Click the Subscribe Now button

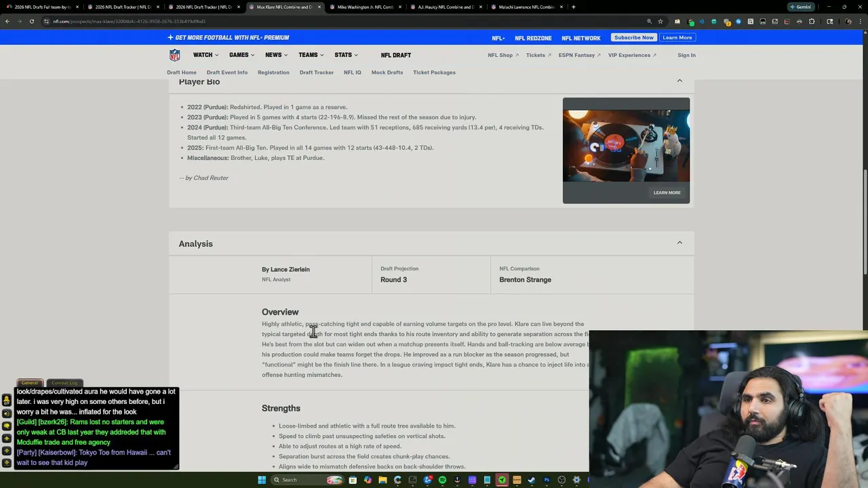634,37
